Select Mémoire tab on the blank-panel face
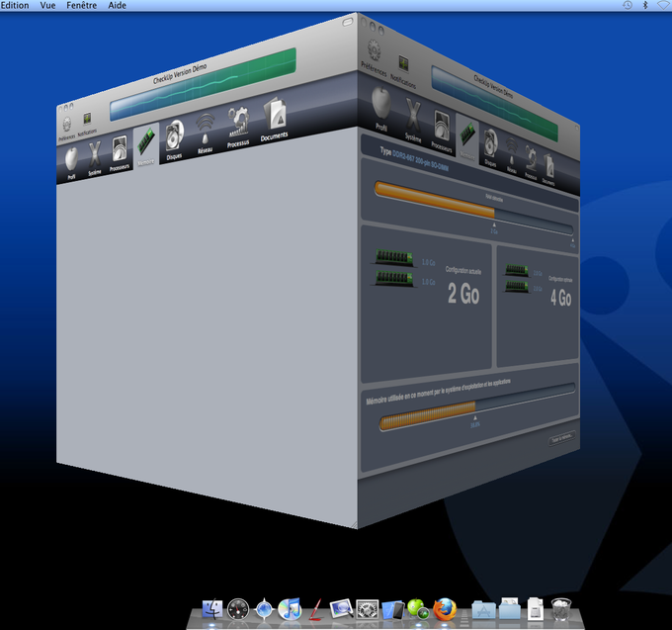 pos(145,145)
